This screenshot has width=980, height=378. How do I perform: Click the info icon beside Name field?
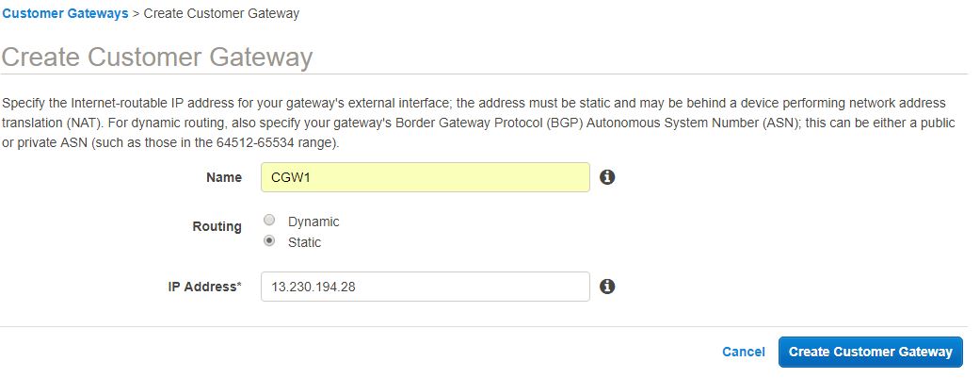tap(607, 177)
